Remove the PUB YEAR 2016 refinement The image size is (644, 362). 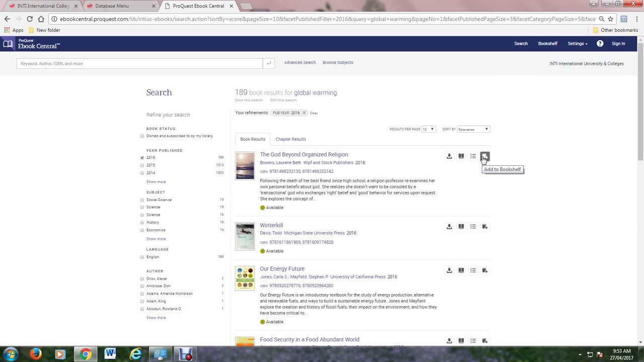[304, 113]
